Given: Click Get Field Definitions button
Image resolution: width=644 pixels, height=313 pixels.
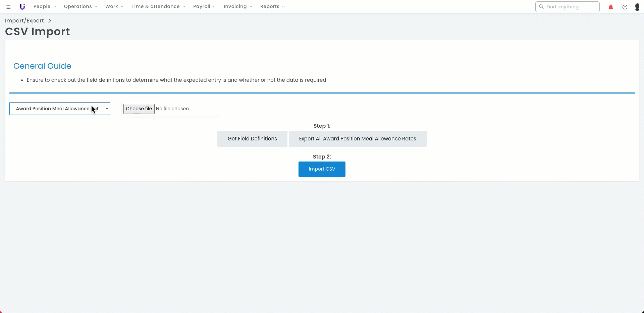Looking at the screenshot, I should coord(252,139).
